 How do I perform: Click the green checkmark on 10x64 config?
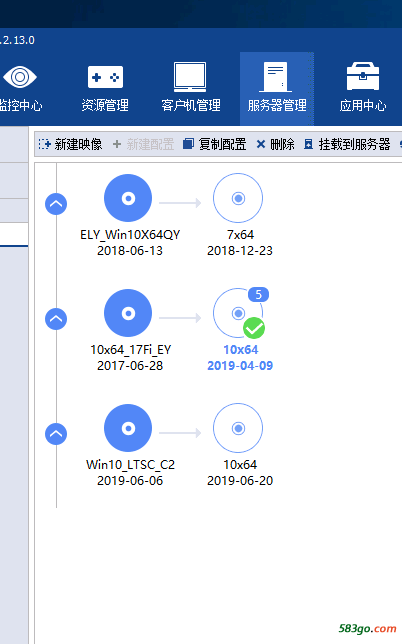(x=254, y=328)
